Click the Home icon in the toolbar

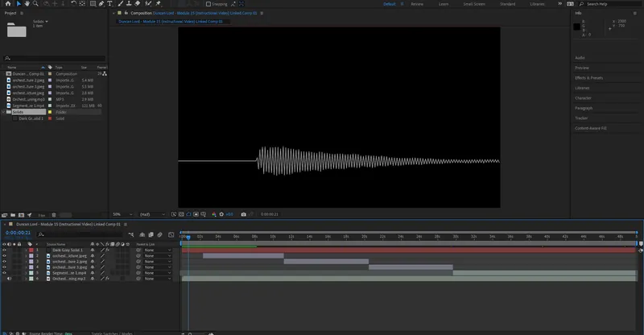[x=8, y=3]
